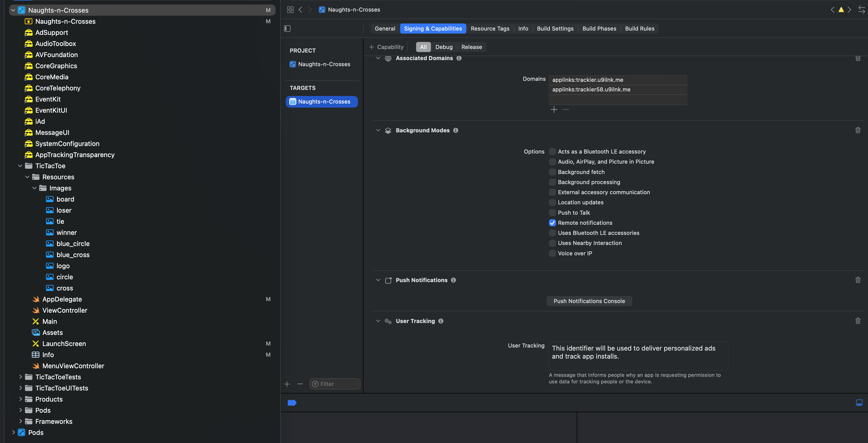
Task: Collapse the Images folder in navigator
Action: point(34,188)
